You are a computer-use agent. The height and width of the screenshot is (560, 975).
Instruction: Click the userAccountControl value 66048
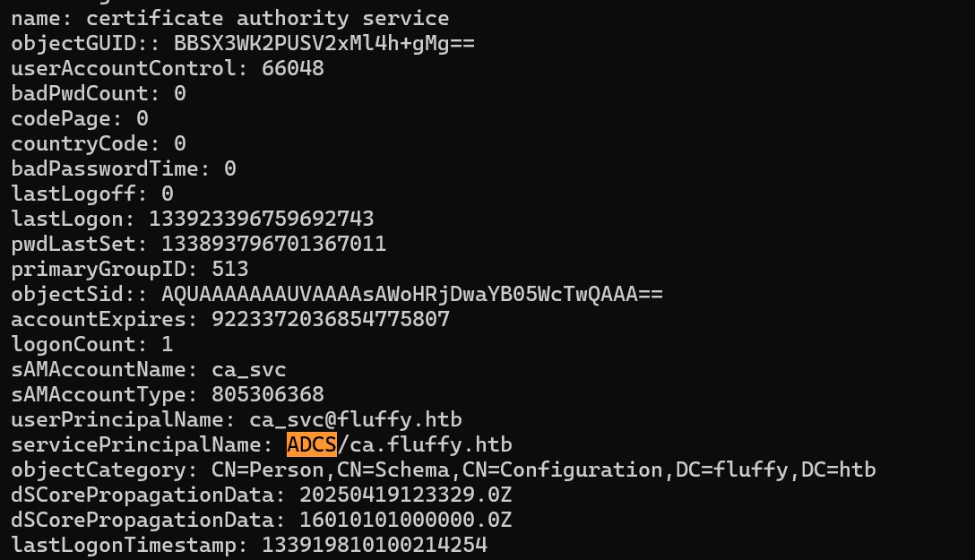pos(293,68)
